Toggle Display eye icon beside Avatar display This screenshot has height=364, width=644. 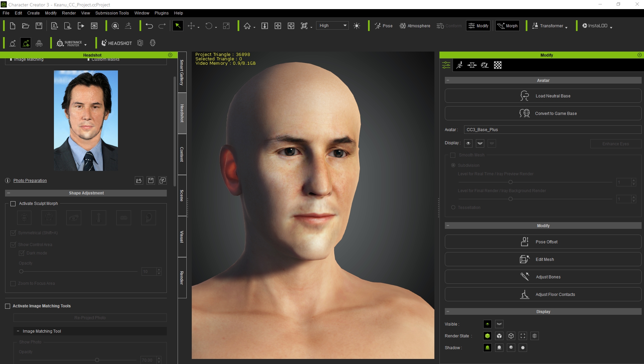[468, 143]
